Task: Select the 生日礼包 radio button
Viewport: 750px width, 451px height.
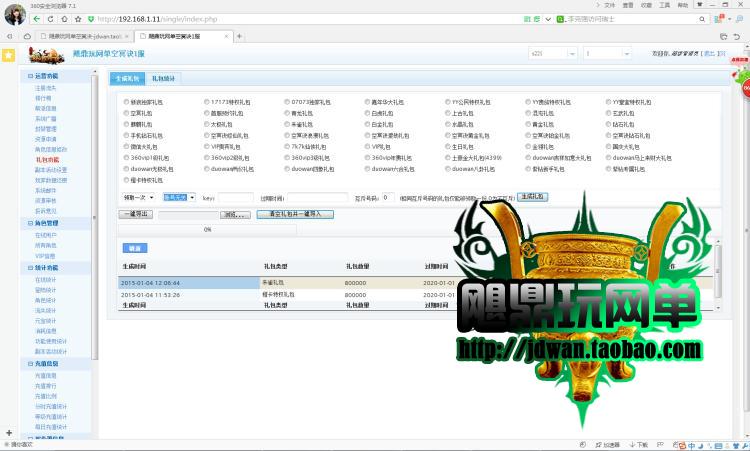Action: (448, 147)
